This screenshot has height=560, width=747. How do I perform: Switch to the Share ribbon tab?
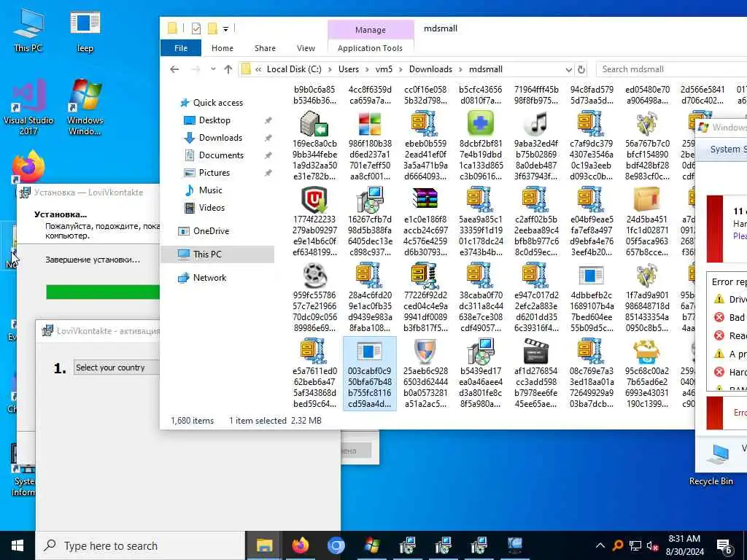[x=265, y=48]
